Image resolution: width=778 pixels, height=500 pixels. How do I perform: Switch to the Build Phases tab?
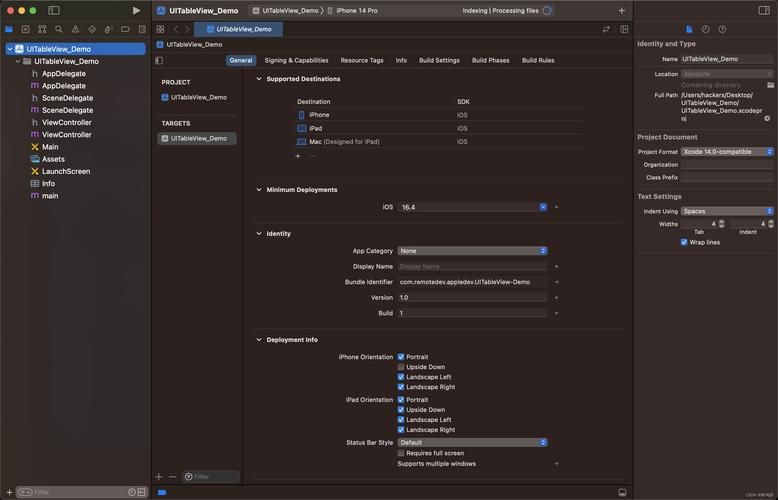click(x=491, y=61)
